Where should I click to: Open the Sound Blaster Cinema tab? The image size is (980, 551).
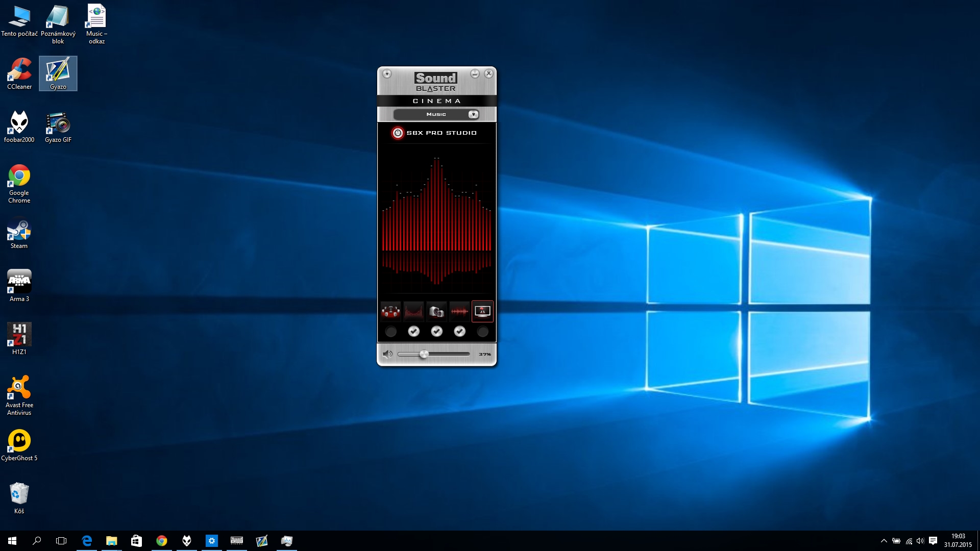click(436, 101)
